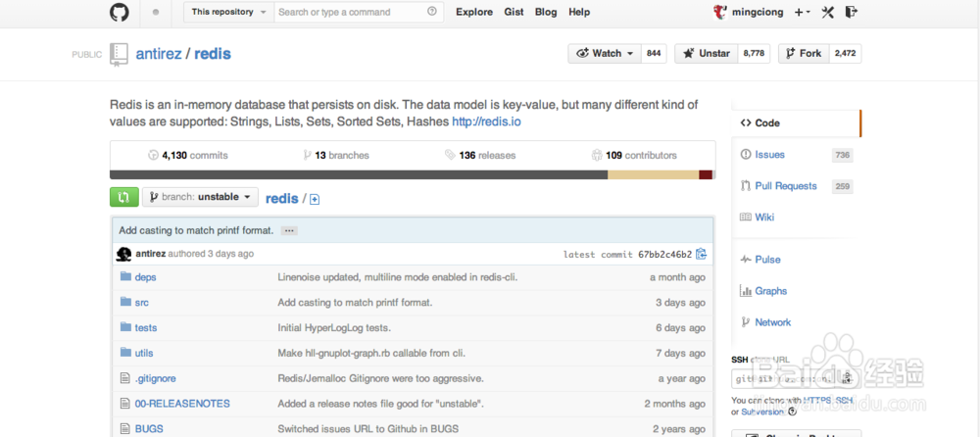
Task: Open the mingciong username link
Action: coord(759,12)
